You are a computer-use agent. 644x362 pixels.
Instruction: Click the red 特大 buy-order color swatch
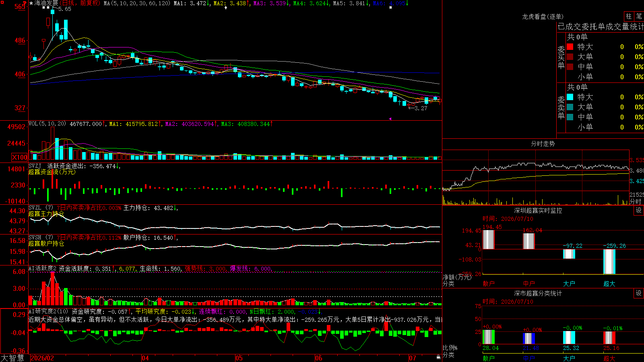[570, 47]
